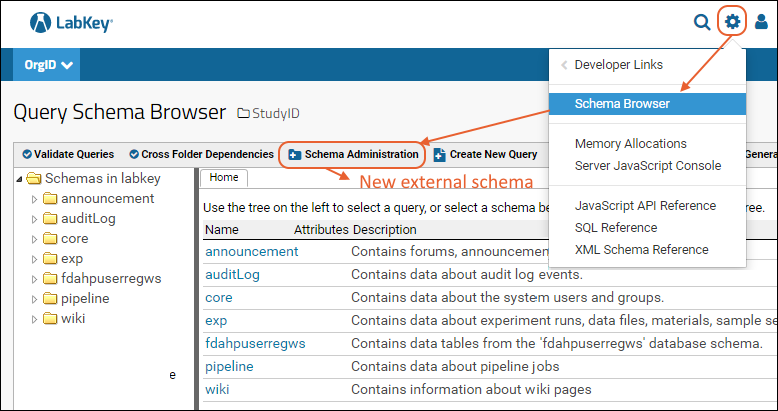Select Memory Allocations from menu
Screen dimensions: 778x411
click(x=630, y=144)
